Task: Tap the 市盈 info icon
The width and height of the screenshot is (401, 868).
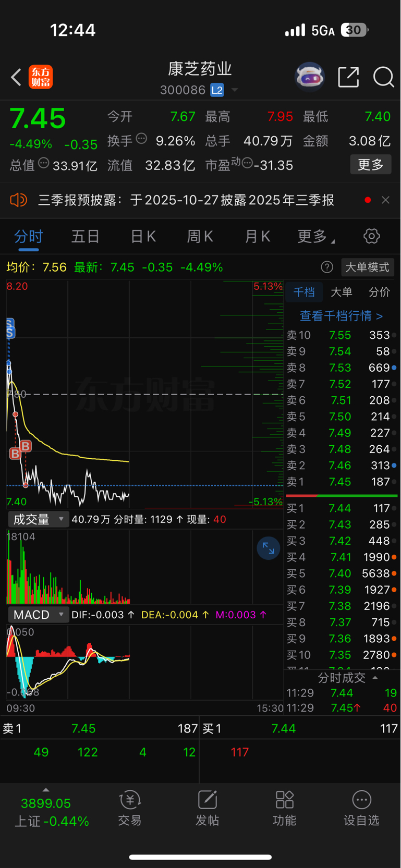Action: [x=247, y=163]
